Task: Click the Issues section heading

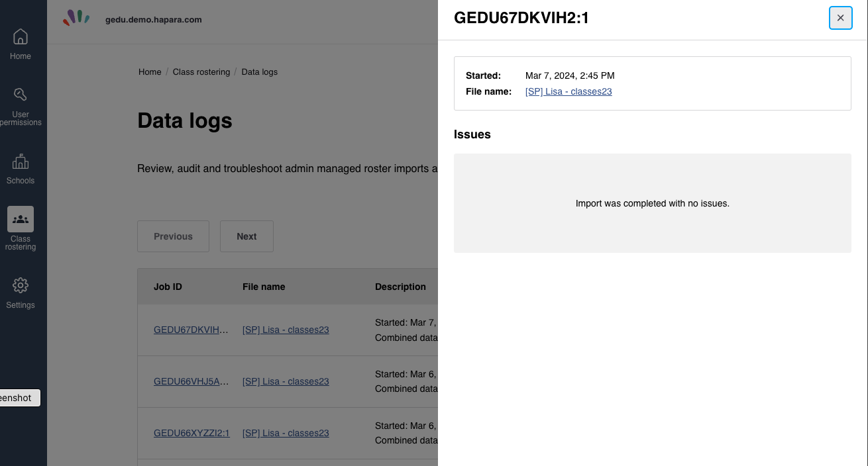Action: coord(472,134)
